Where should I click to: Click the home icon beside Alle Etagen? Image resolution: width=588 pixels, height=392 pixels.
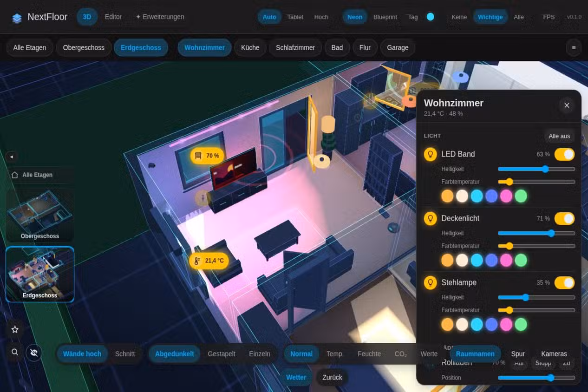coord(14,175)
